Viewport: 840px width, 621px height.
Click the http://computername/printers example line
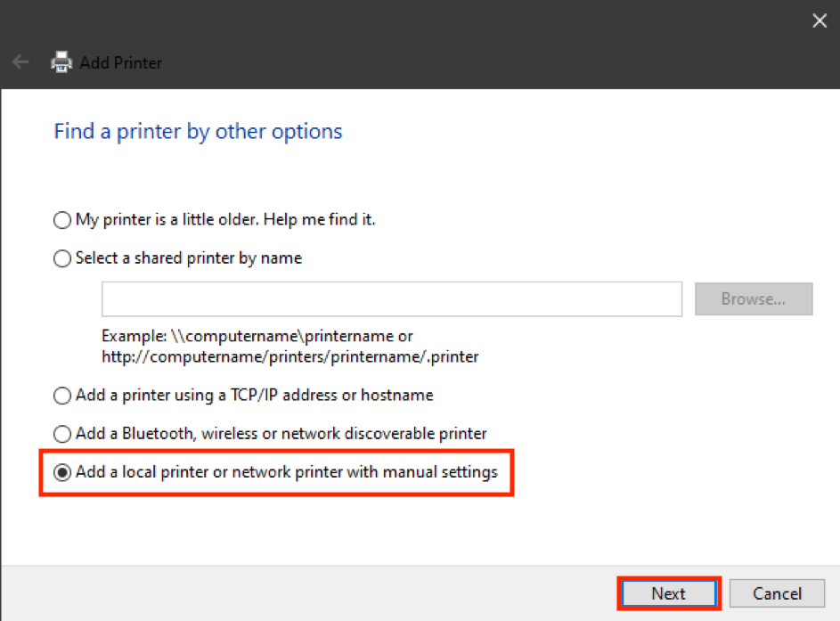pos(290,357)
